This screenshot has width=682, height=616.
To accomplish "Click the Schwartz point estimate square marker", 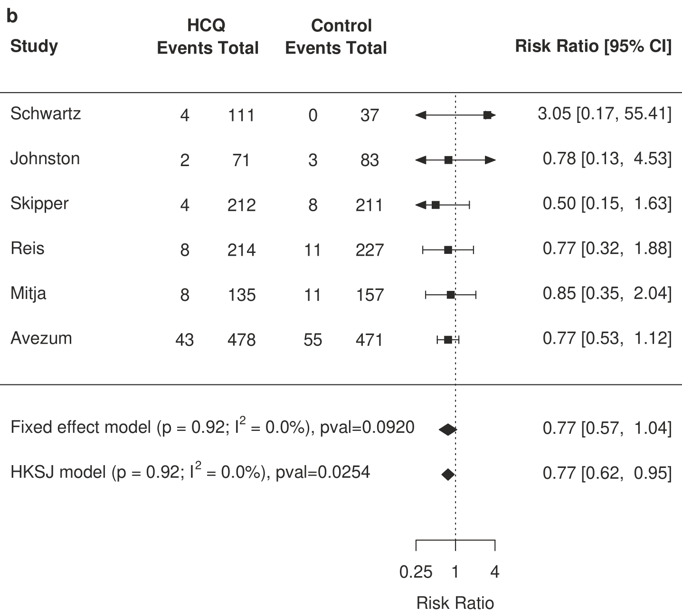I will click(487, 115).
